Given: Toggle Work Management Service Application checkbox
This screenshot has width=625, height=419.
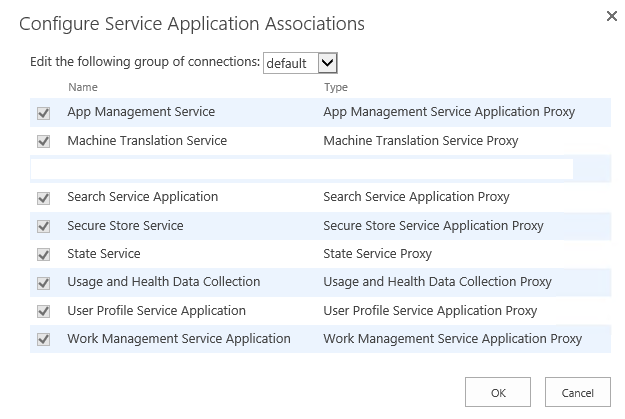Looking at the screenshot, I should pyautogui.click(x=44, y=340).
